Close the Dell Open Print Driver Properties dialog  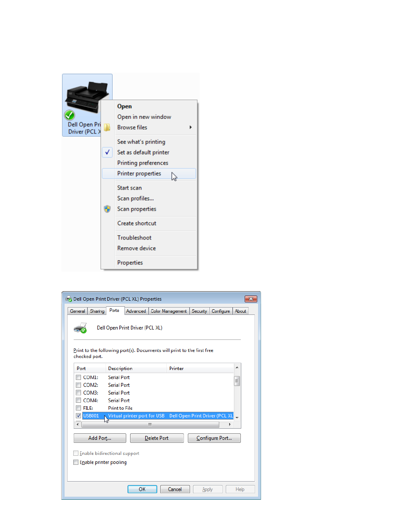click(251, 299)
